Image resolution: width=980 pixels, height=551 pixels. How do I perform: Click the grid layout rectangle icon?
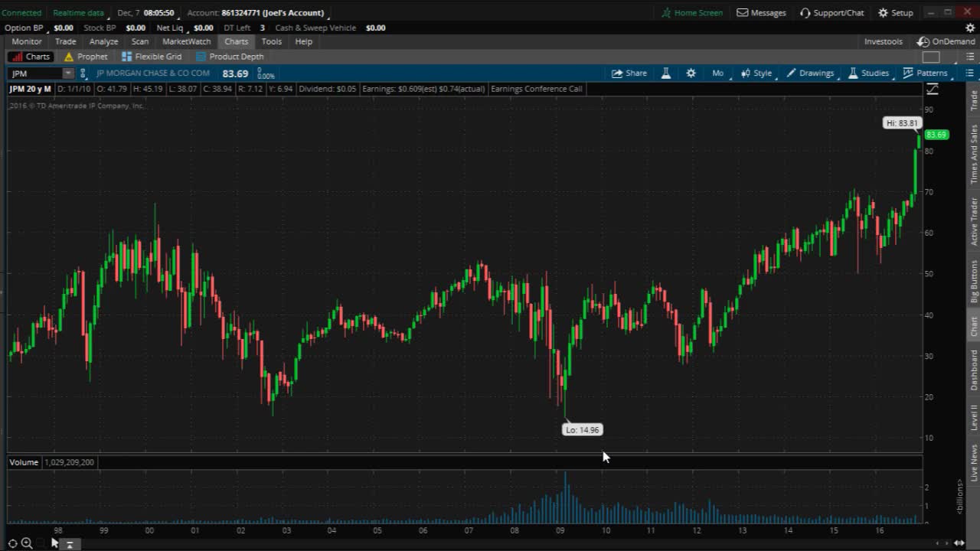pyautogui.click(x=931, y=57)
